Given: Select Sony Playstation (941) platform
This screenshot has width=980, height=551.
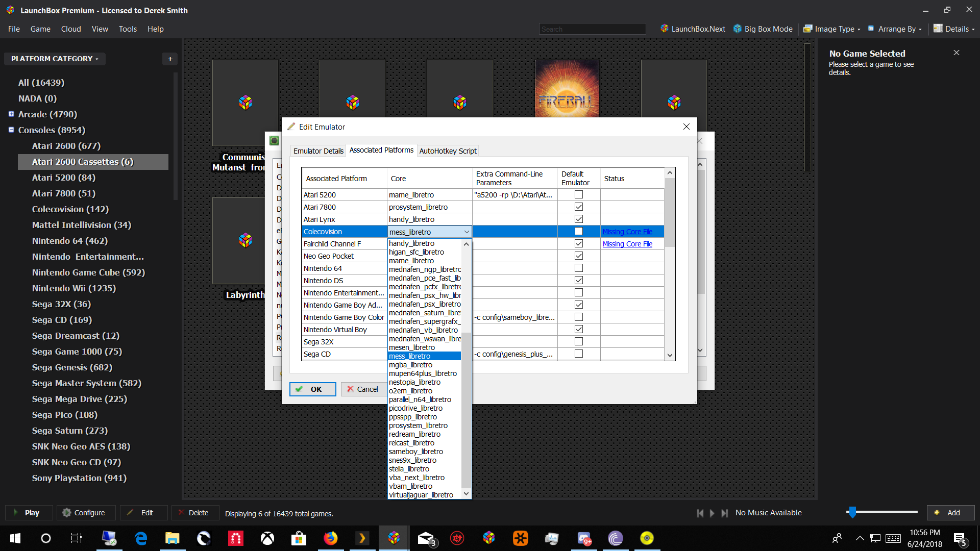Looking at the screenshot, I should pos(79,478).
